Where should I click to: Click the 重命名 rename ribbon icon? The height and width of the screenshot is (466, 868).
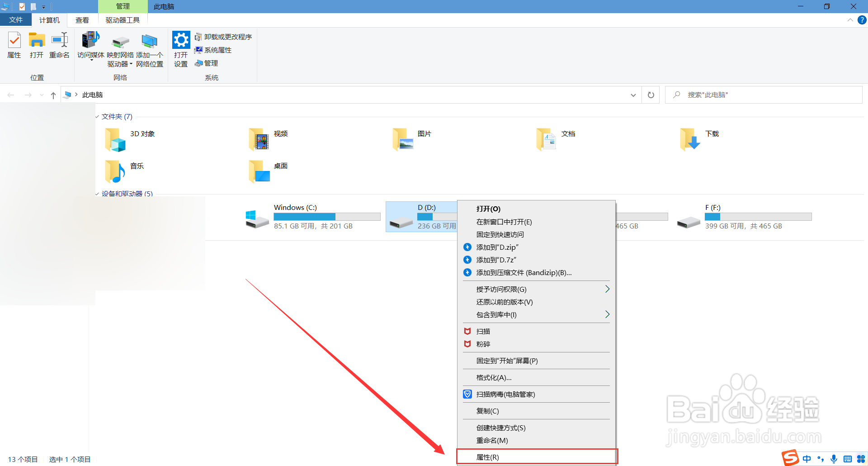[x=59, y=45]
